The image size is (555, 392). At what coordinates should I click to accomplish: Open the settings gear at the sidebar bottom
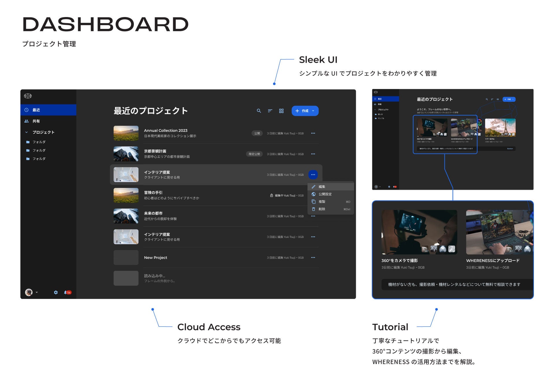(x=56, y=292)
